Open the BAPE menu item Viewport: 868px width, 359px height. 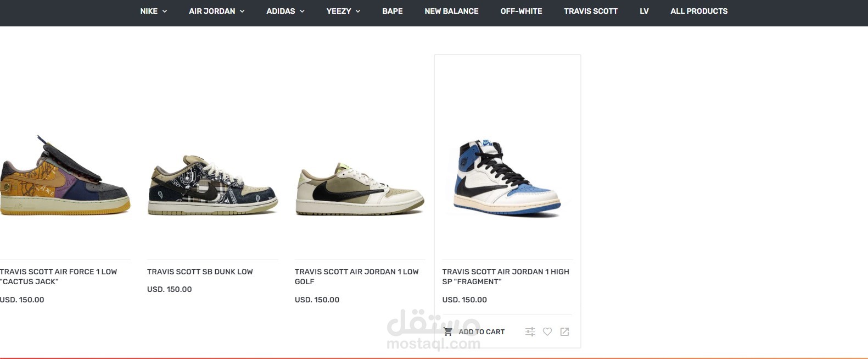click(x=393, y=11)
